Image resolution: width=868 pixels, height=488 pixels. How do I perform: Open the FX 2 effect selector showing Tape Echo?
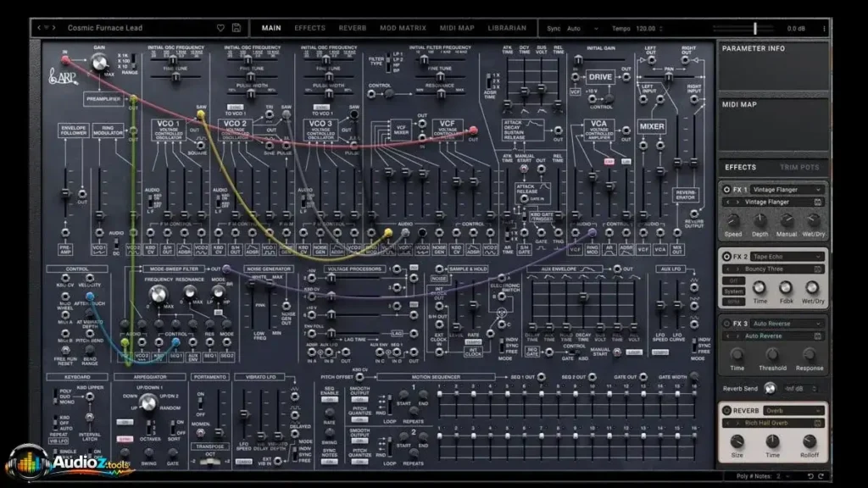point(787,256)
